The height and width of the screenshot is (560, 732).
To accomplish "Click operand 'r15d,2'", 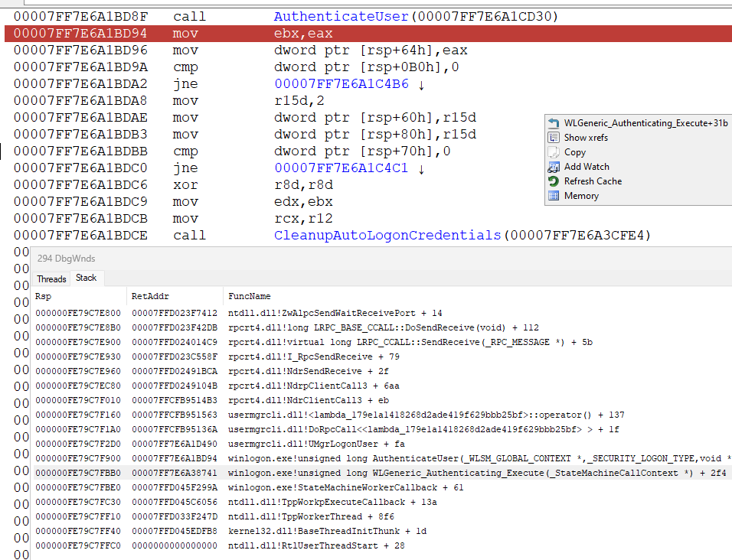I will [299, 101].
